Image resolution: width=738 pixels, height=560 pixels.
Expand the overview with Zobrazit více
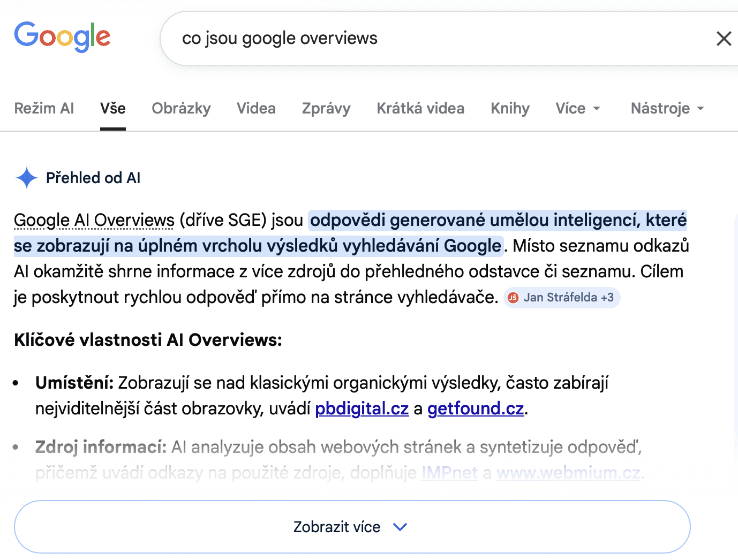pos(352,527)
